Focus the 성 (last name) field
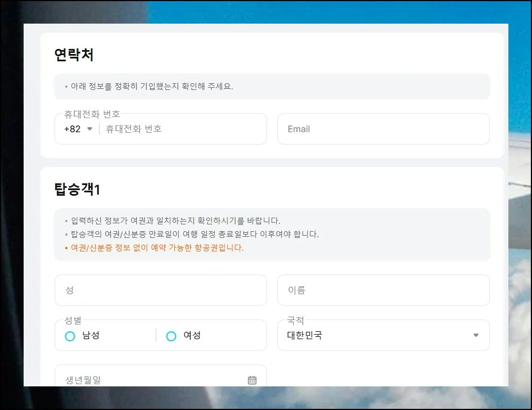 (x=160, y=290)
